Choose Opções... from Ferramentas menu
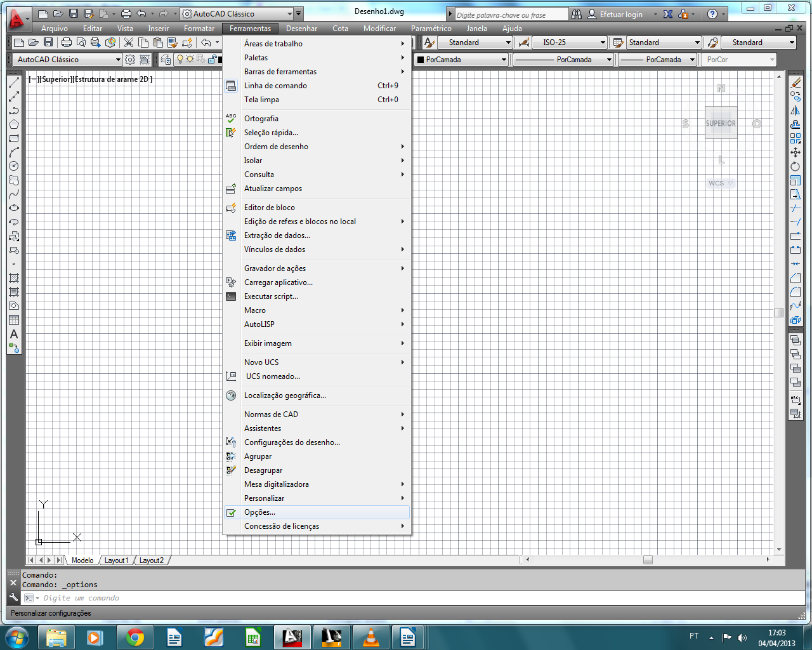 point(317,512)
